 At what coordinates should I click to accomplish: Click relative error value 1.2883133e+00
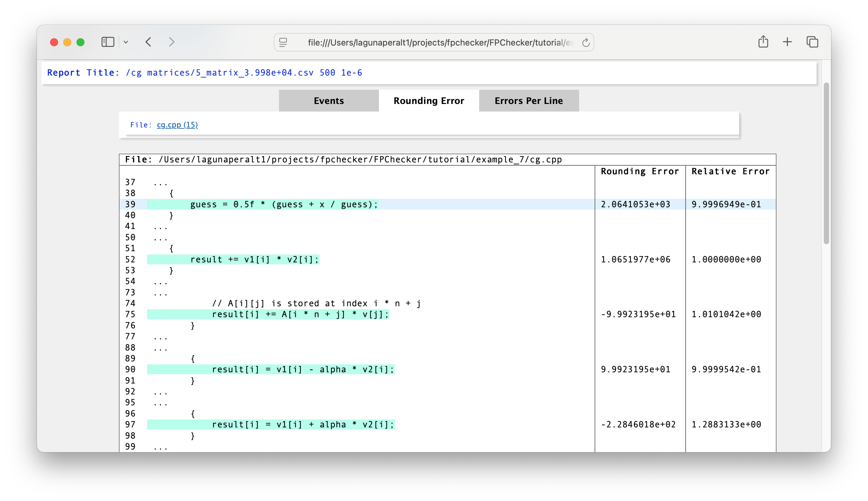(726, 424)
